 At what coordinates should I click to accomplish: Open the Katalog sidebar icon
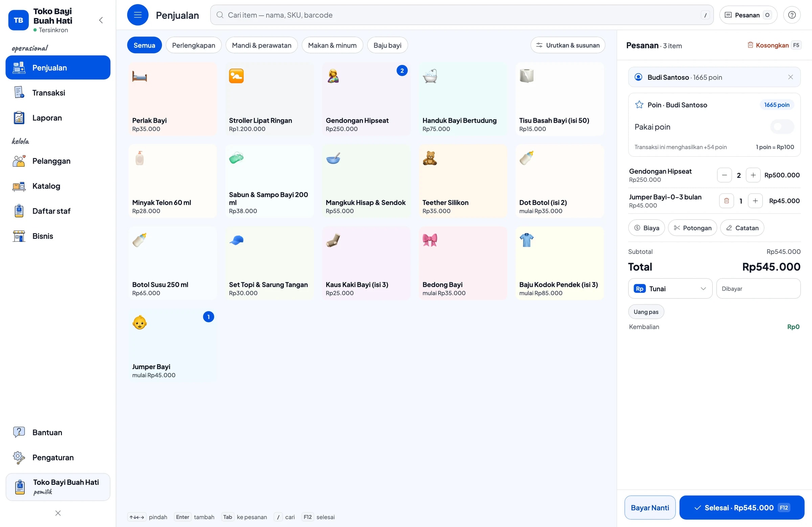click(19, 186)
